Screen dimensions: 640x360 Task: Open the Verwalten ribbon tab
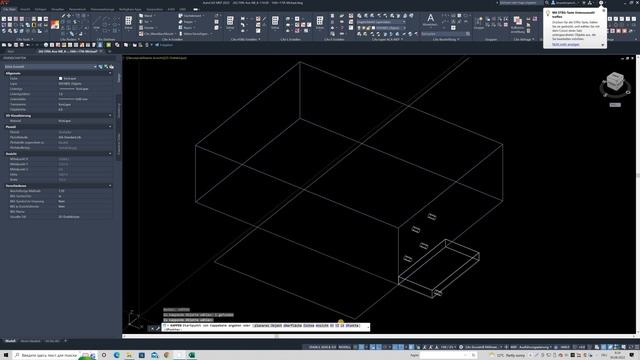point(58,9)
